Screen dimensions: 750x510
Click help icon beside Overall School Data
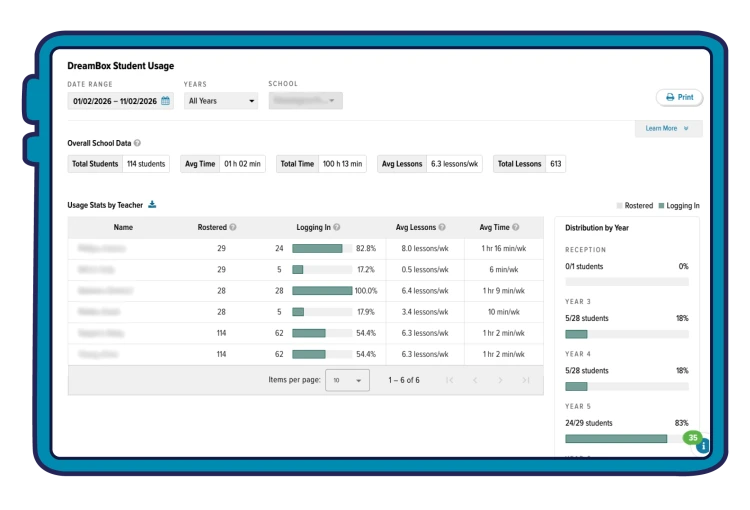pyautogui.click(x=137, y=143)
